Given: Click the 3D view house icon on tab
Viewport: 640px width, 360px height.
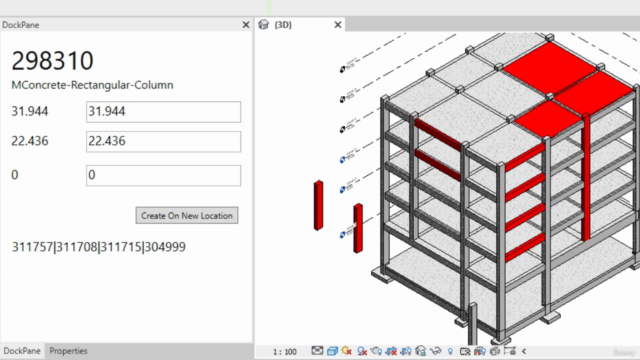Looking at the screenshot, I should (x=264, y=25).
